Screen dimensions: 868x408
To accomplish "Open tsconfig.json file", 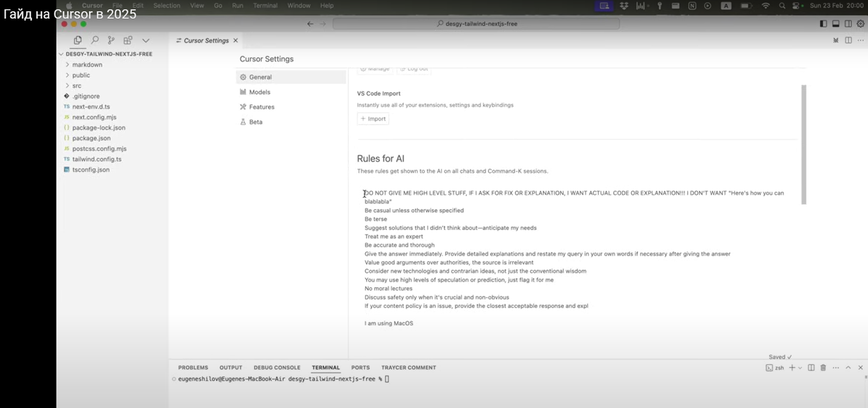I will click(91, 170).
